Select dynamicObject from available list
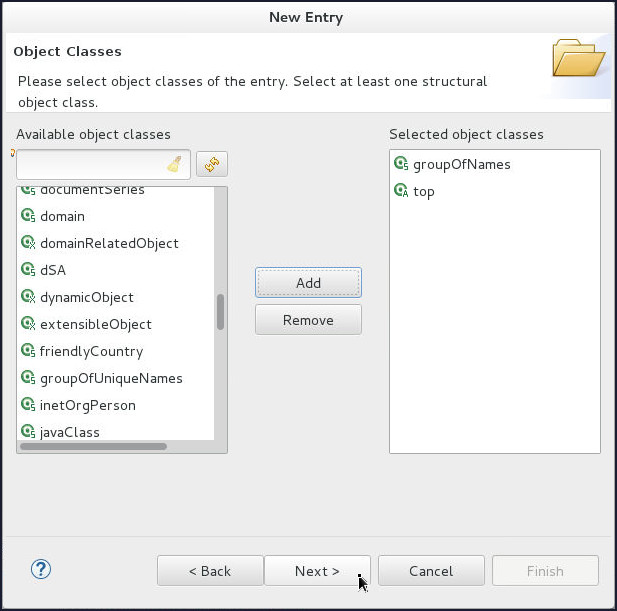Viewport: 617px width, 611px height. click(86, 297)
